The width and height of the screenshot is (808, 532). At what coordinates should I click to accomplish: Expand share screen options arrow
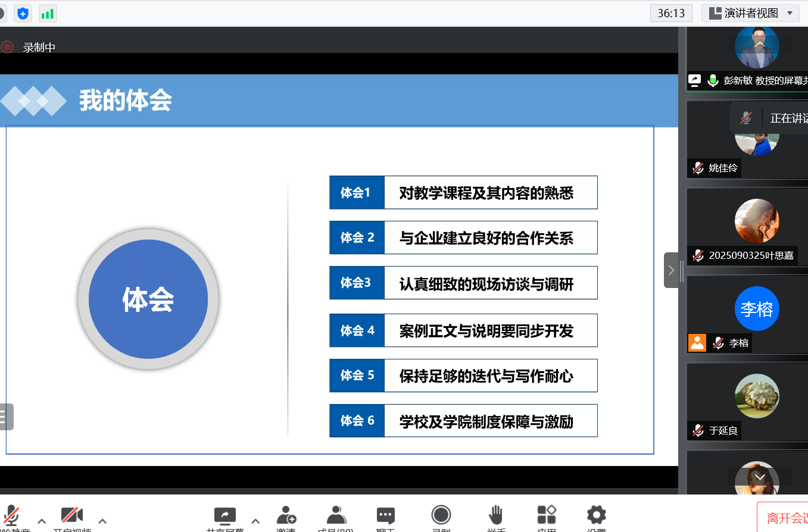(255, 521)
